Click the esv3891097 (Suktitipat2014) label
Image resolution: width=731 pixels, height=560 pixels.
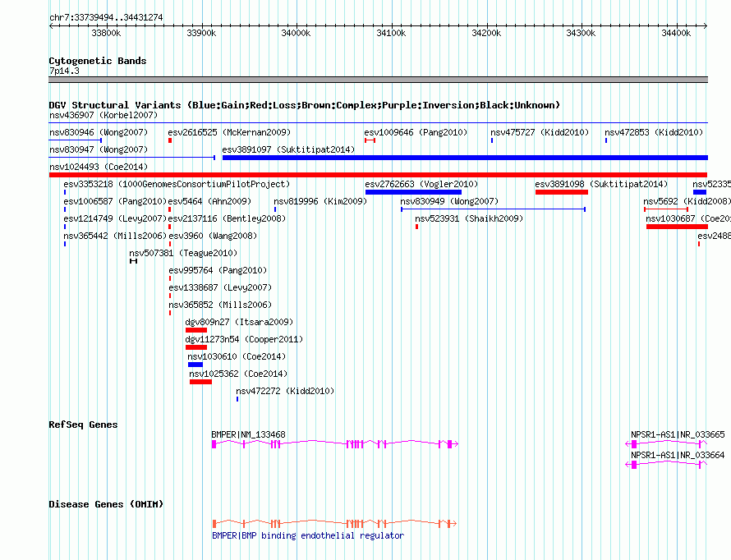288,149
